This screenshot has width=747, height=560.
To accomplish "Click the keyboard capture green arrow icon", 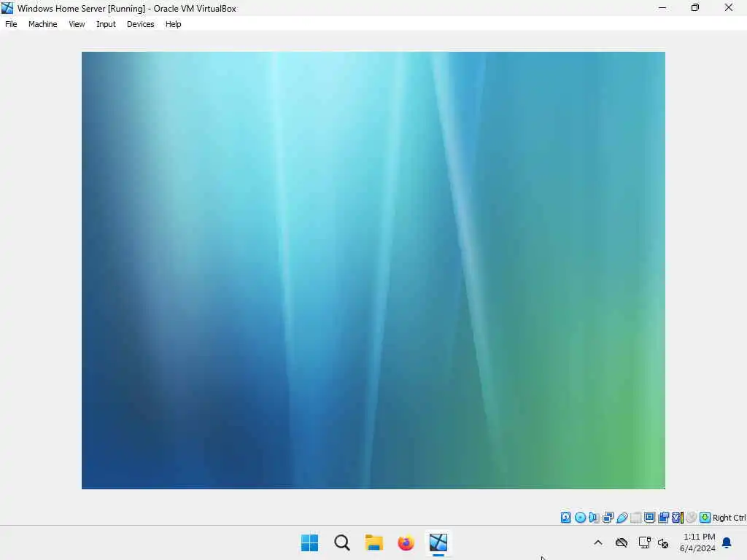I will pyautogui.click(x=705, y=517).
